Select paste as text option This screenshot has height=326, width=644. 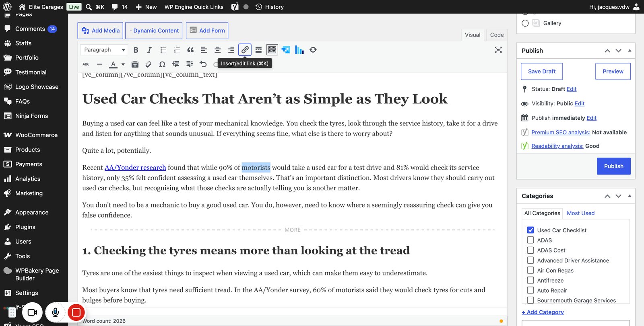click(135, 64)
